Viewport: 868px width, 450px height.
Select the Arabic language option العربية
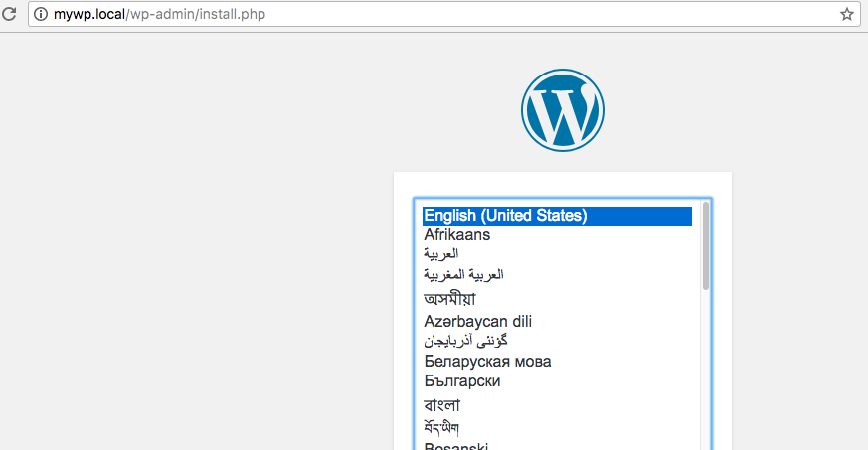coord(558,254)
